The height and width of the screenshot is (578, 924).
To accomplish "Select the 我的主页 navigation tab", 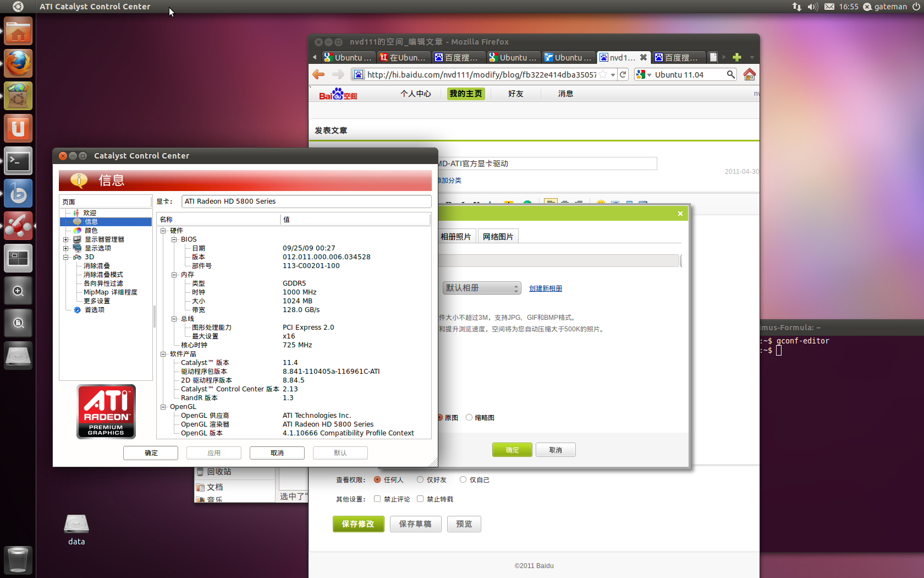I will point(466,94).
